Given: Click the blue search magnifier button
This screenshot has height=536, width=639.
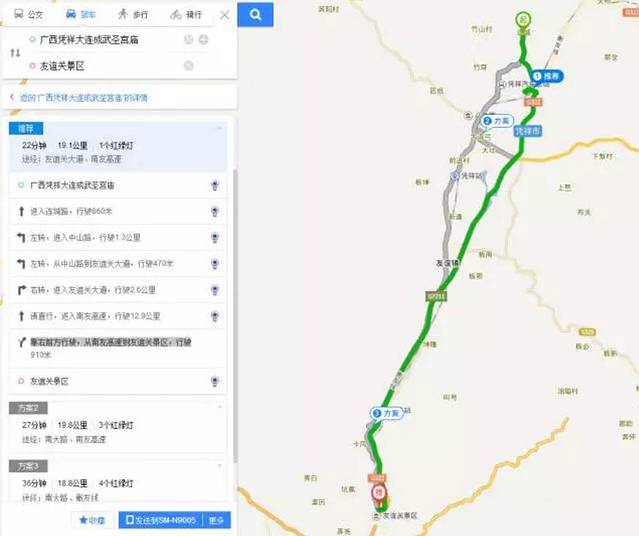Looking at the screenshot, I should tap(256, 15).
